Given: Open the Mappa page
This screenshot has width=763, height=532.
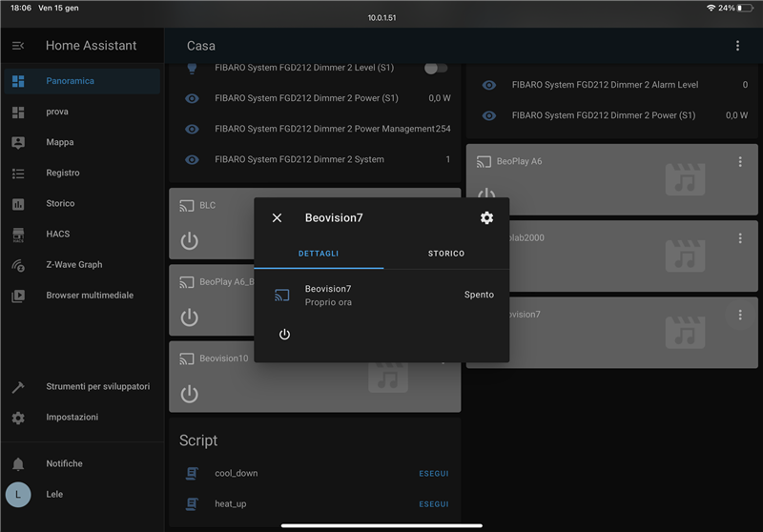Looking at the screenshot, I should click(59, 142).
